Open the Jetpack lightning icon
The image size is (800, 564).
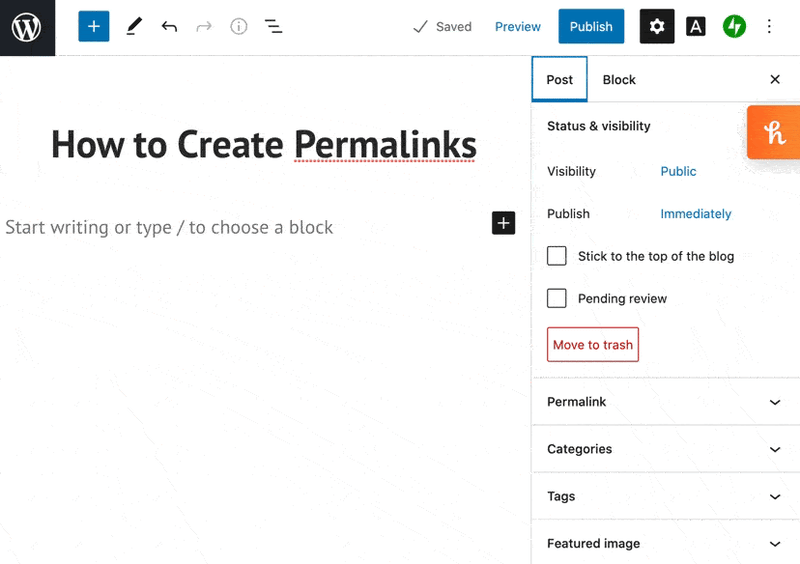point(735,27)
